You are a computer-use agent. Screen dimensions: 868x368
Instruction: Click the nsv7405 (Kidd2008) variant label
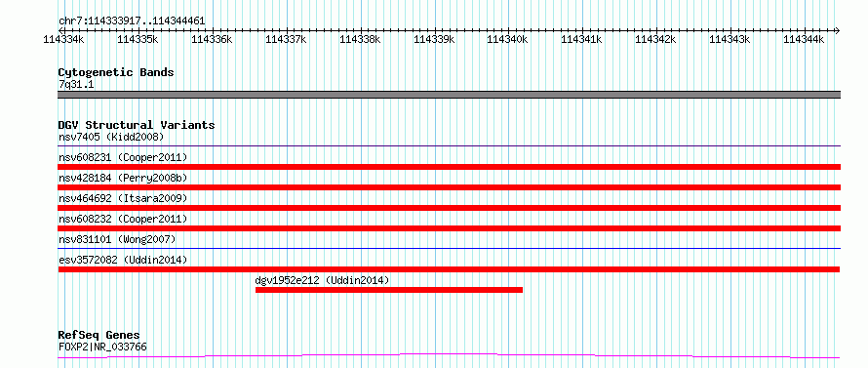point(111,137)
